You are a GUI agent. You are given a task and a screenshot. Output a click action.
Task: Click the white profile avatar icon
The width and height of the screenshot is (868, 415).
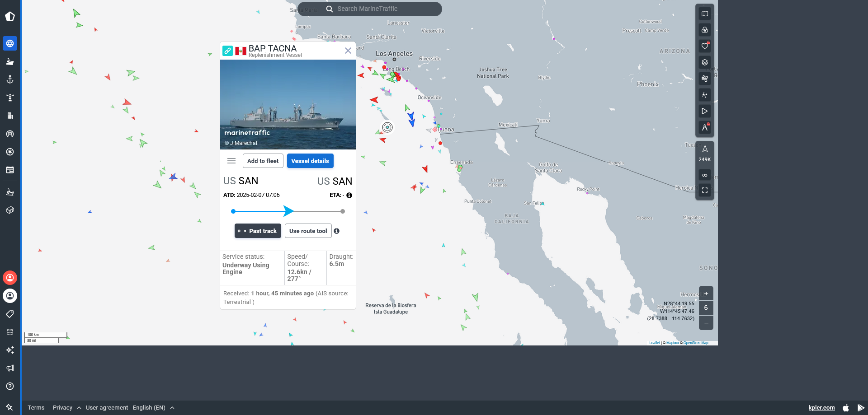point(10,296)
